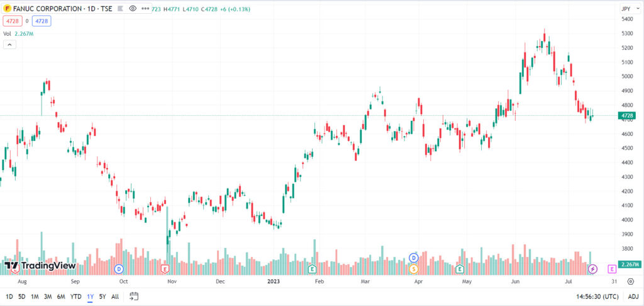Click the Vol value 2.267M in legend
Image resolution: width=644 pixels, height=306 pixels.
tap(24, 34)
